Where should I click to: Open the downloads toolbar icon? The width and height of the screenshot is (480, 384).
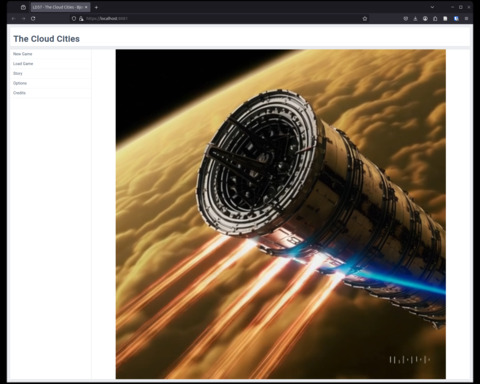point(415,19)
